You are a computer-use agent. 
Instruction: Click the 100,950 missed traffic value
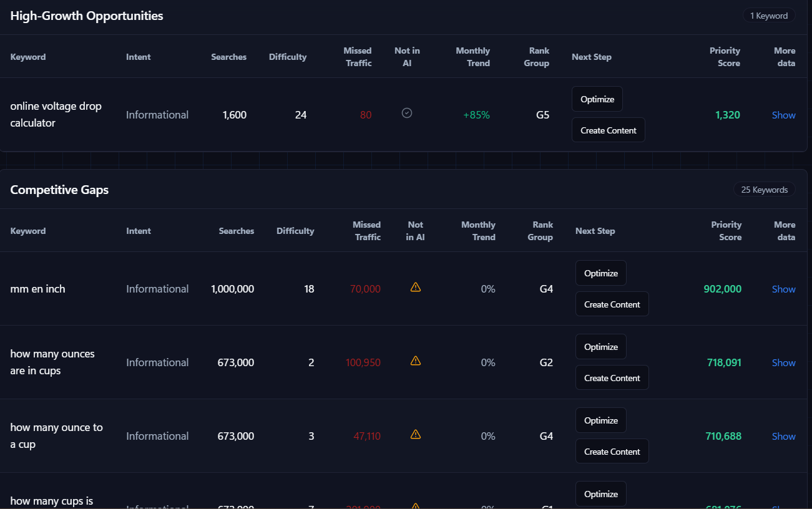[363, 362]
